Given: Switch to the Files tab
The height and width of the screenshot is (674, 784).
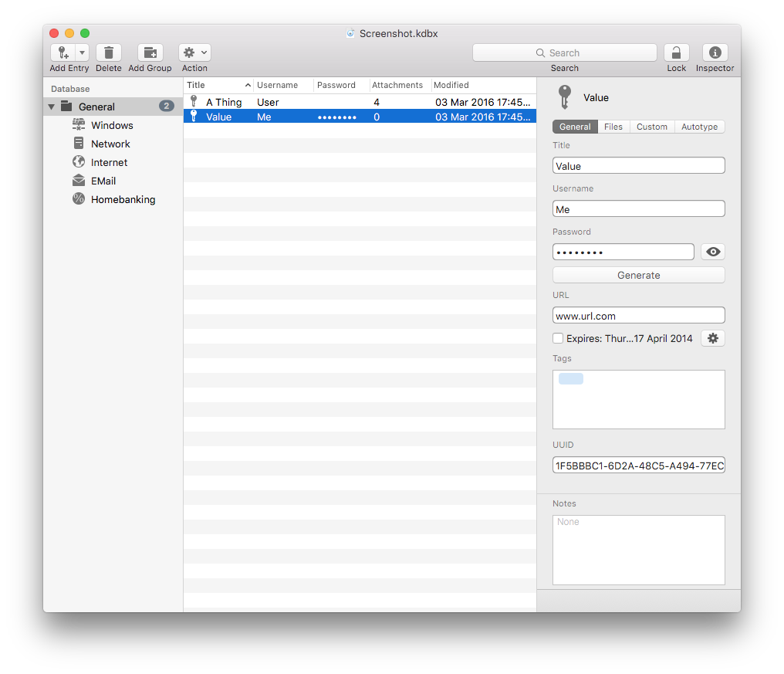Looking at the screenshot, I should [x=613, y=127].
